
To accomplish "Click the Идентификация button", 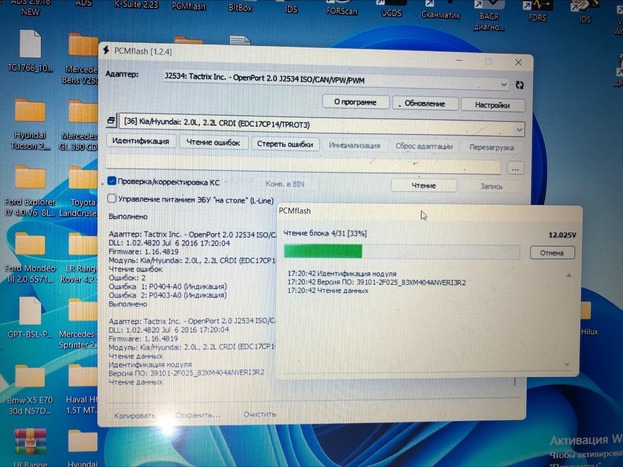I will click(x=140, y=144).
